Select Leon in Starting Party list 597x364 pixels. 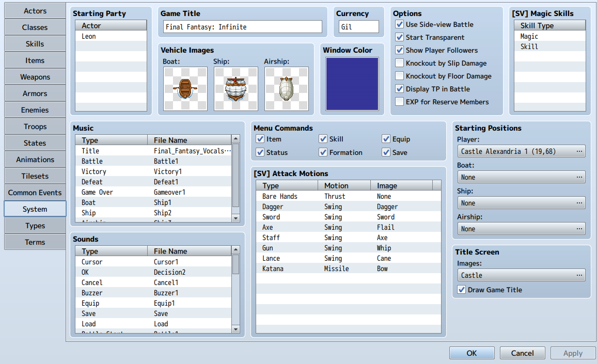tap(111, 36)
